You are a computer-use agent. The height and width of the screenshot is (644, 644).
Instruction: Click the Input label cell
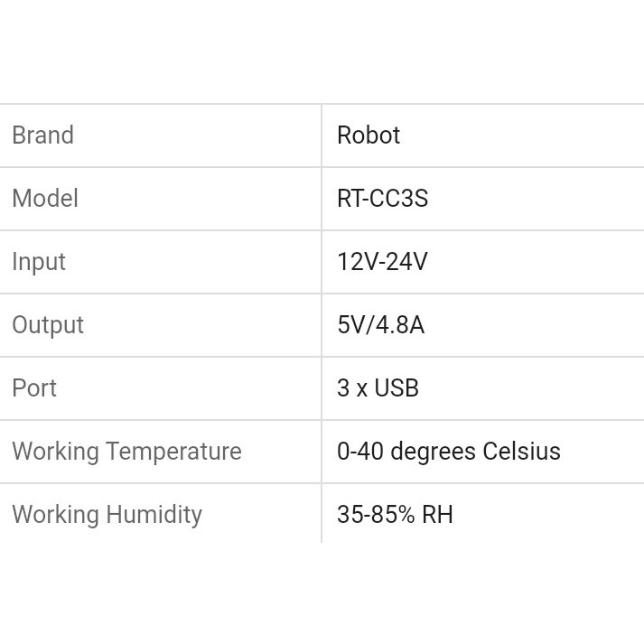click(x=39, y=262)
